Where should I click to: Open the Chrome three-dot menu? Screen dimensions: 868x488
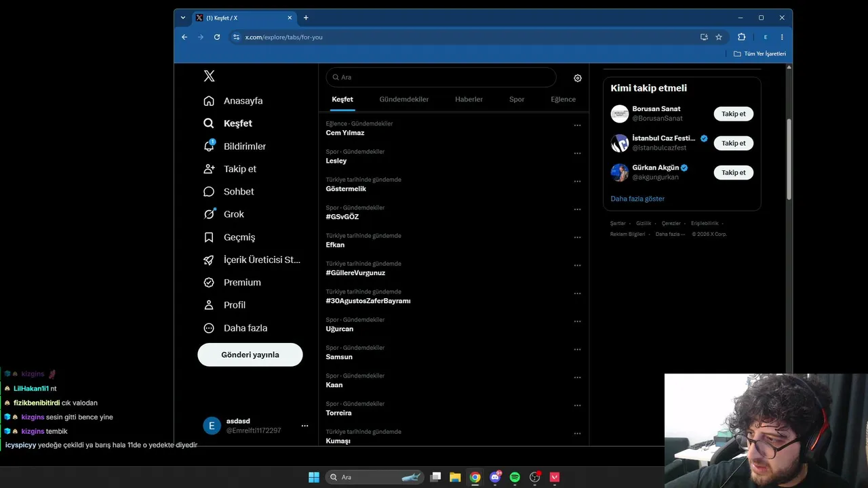click(x=782, y=37)
